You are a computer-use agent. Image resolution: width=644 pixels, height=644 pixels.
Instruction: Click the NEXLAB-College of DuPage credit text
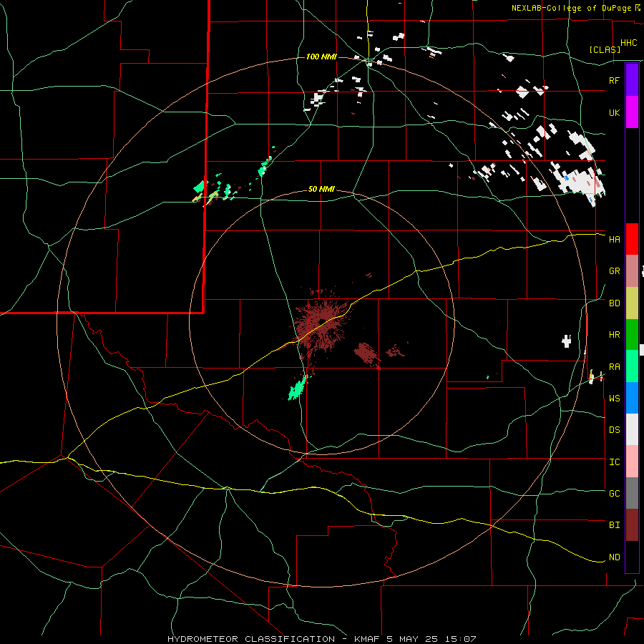(571, 8)
